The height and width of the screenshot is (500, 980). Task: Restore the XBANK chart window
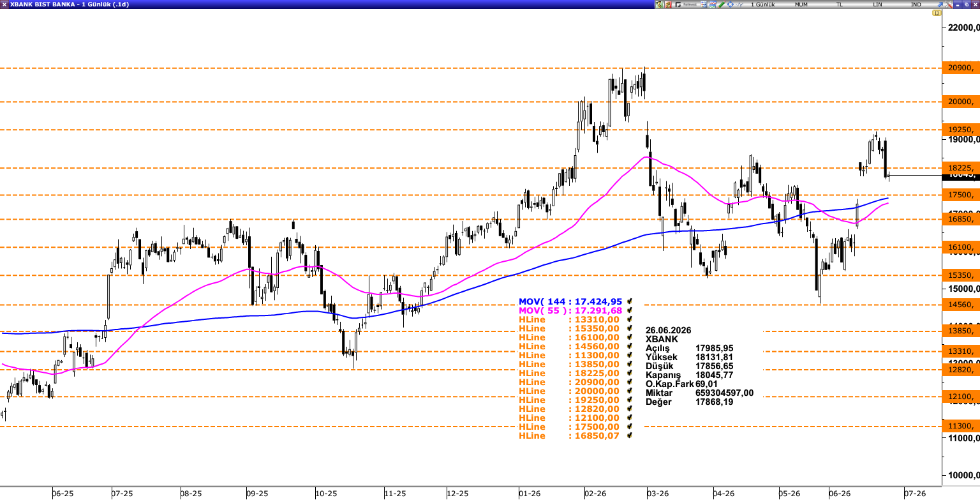pyautogui.click(x=966, y=4)
